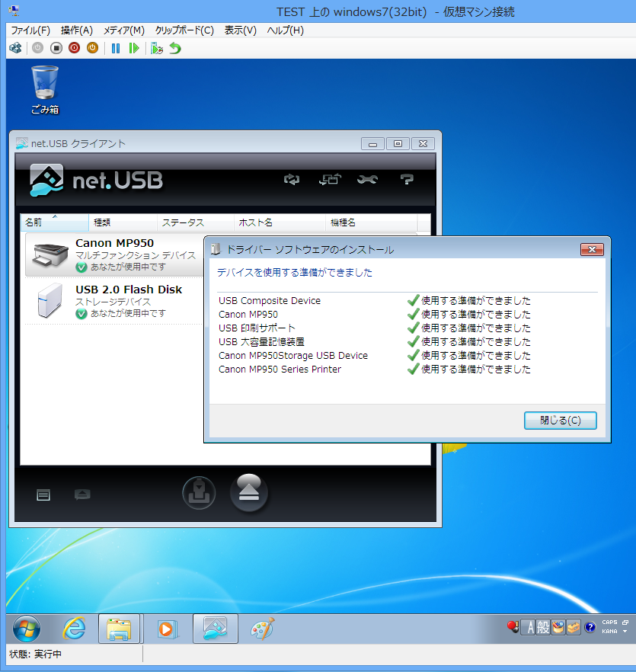The height and width of the screenshot is (672, 636).
Task: Sort by ステータス column header
Action: (x=196, y=222)
